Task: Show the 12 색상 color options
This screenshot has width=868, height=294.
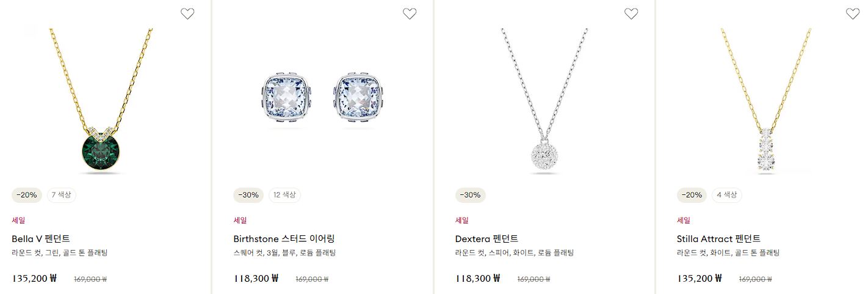Action: tap(284, 195)
